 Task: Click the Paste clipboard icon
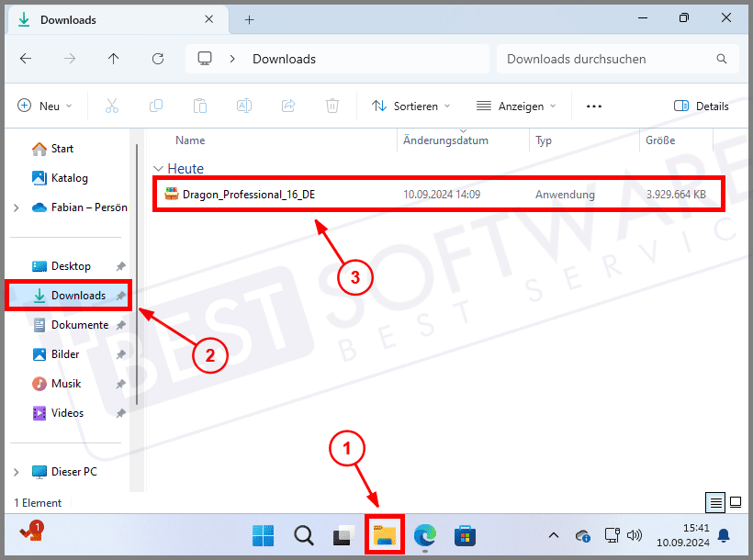tap(200, 106)
